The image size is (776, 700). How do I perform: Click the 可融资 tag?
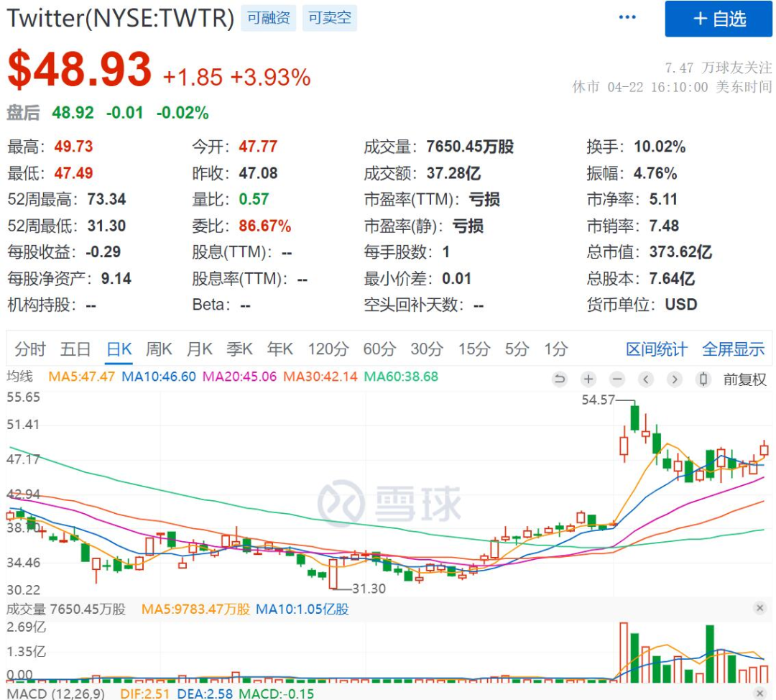tap(268, 18)
